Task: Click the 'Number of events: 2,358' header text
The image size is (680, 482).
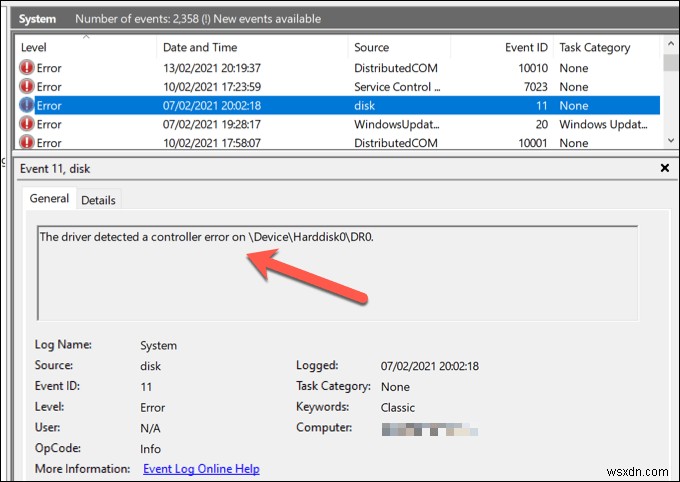Action: pos(137,19)
